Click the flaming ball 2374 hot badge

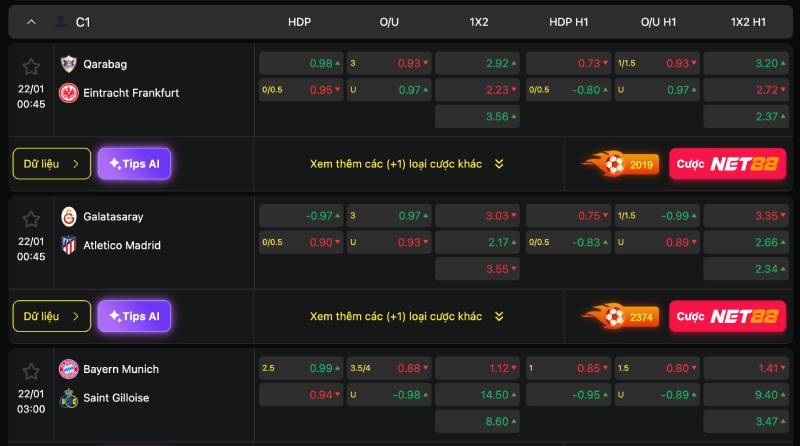(619, 316)
